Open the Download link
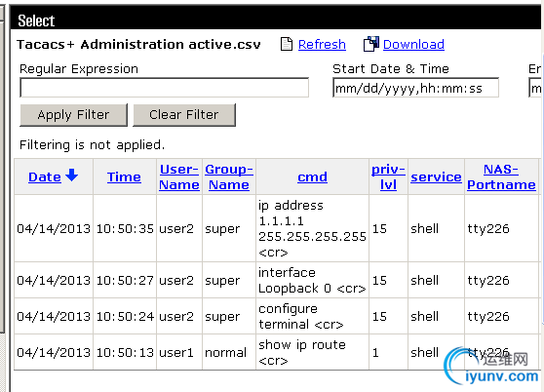544x392 pixels. click(x=413, y=44)
